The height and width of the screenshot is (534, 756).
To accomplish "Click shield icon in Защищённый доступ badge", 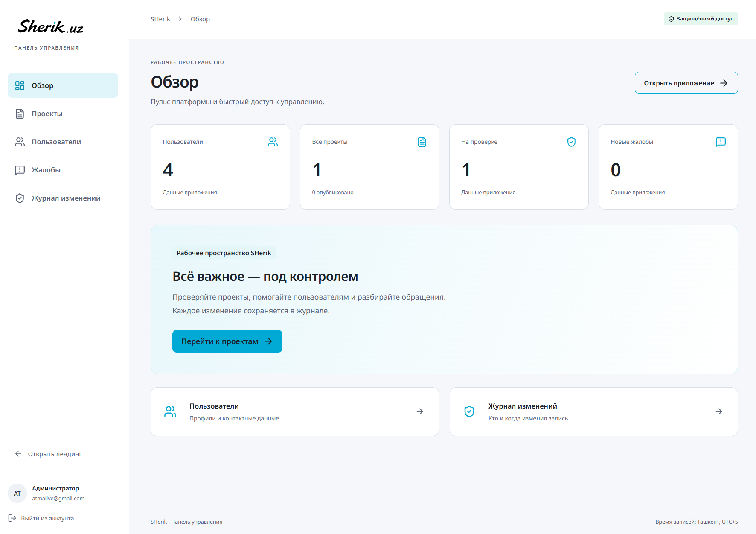I will (671, 19).
